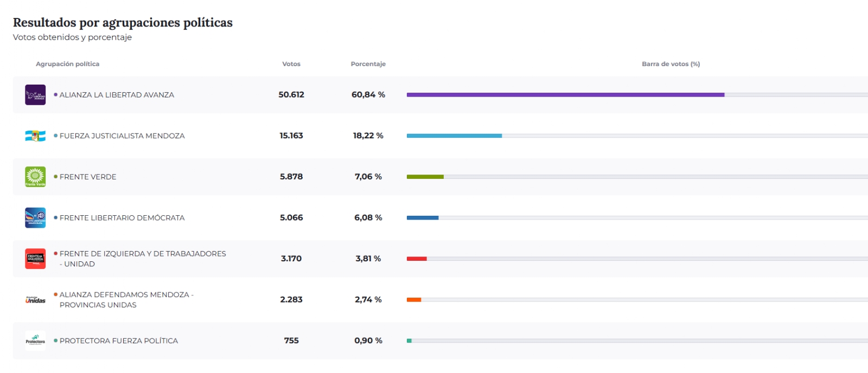
Task: Click the Frente de Izquierda red logo
Action: (x=35, y=259)
